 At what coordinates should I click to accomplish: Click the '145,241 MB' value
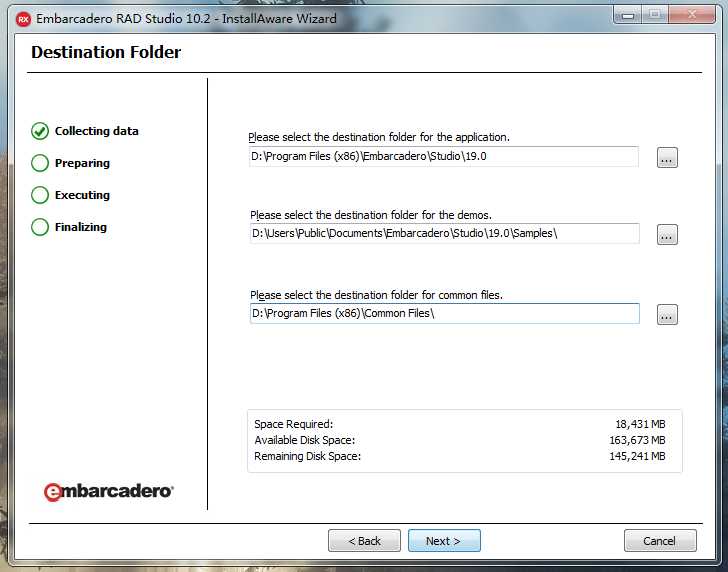(x=637, y=456)
